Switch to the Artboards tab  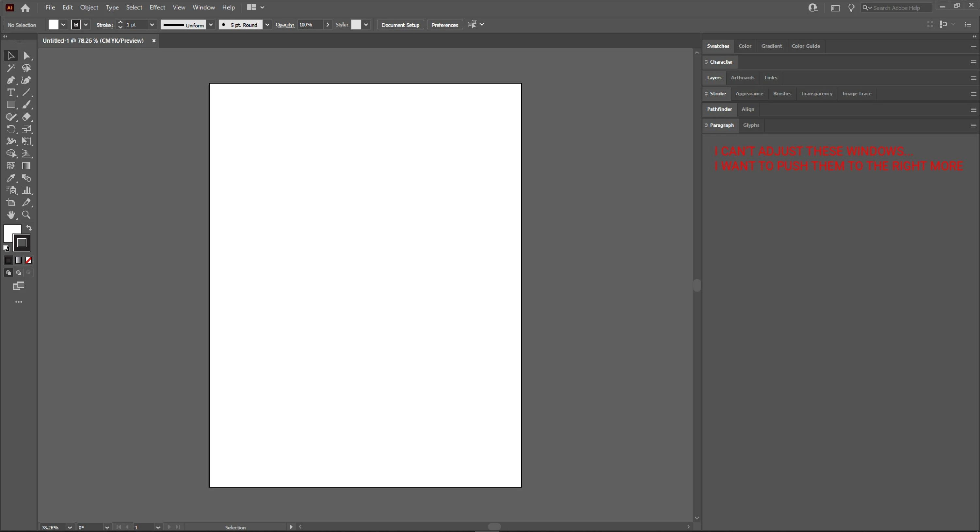(742, 78)
